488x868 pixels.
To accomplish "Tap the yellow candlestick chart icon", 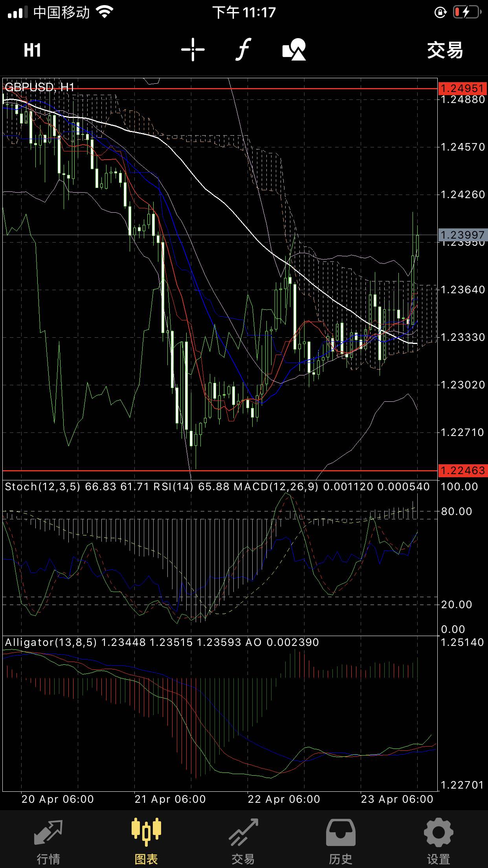I will [x=146, y=832].
